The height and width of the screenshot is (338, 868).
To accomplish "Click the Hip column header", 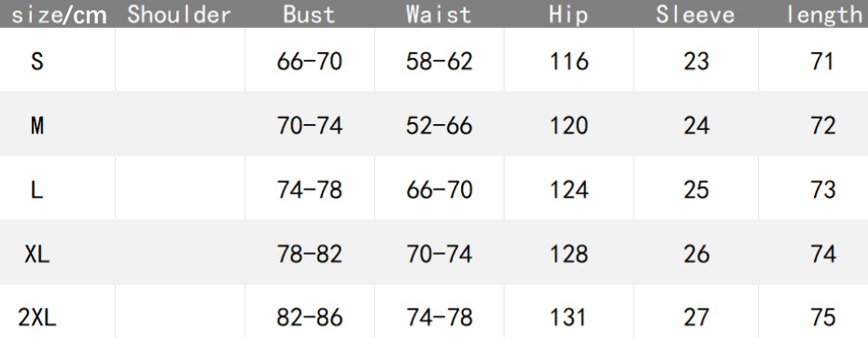I will point(568,14).
